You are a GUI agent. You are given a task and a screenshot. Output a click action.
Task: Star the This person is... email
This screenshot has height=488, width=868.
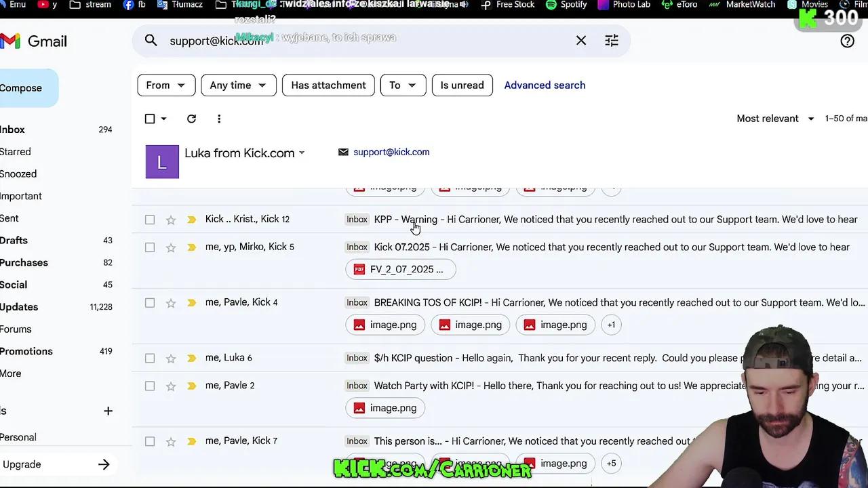tap(171, 441)
